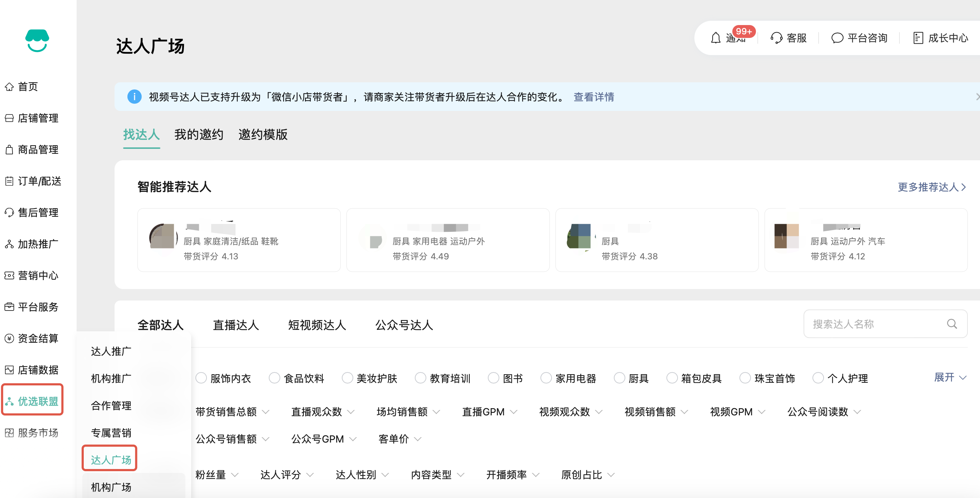Click the shop logo icon
980x498 pixels.
[37, 40]
